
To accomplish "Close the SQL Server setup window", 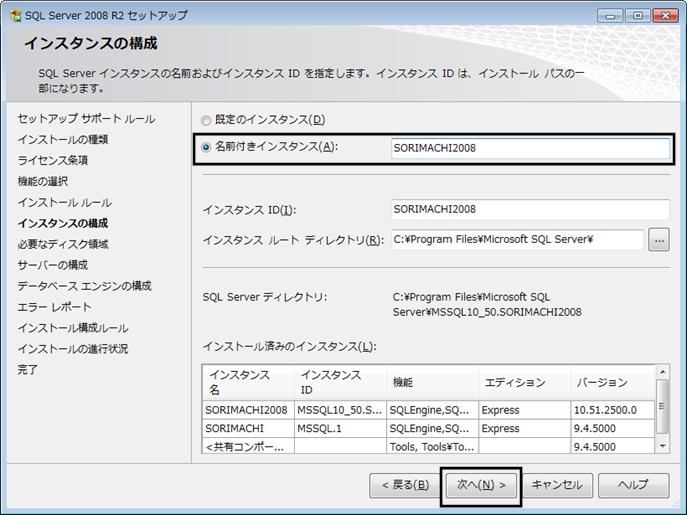I will point(666,16).
